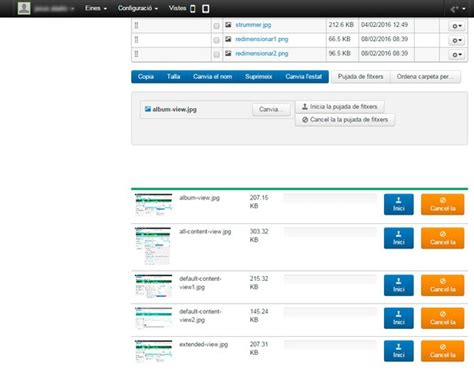Open the blurred username dropdown
474x370 pixels.
pos(54,9)
